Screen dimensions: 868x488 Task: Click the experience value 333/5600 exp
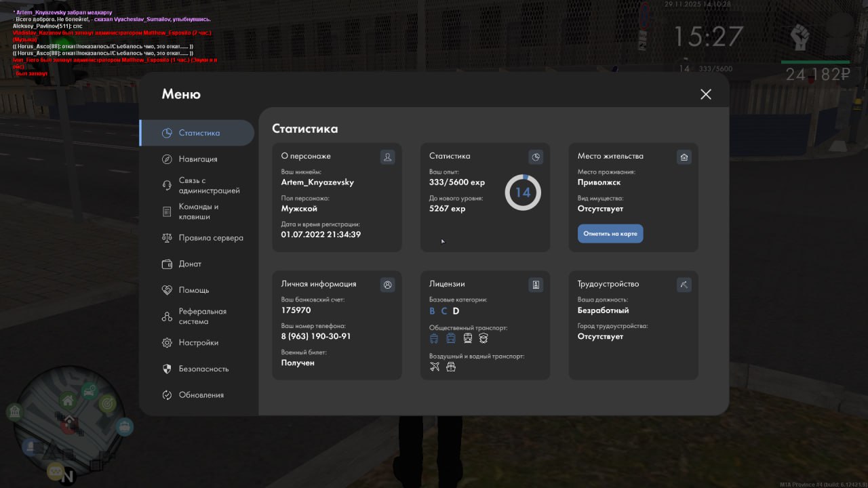[x=457, y=183]
